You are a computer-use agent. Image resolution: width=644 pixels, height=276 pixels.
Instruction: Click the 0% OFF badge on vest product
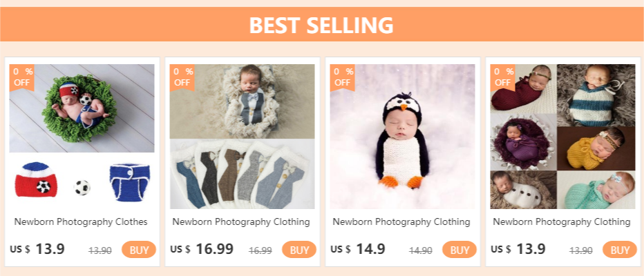click(182, 77)
